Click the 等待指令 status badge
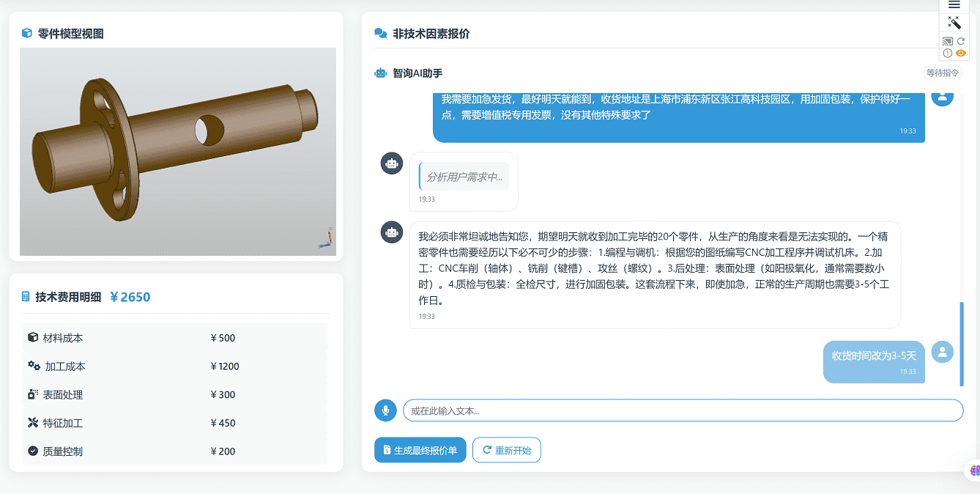 click(x=942, y=73)
